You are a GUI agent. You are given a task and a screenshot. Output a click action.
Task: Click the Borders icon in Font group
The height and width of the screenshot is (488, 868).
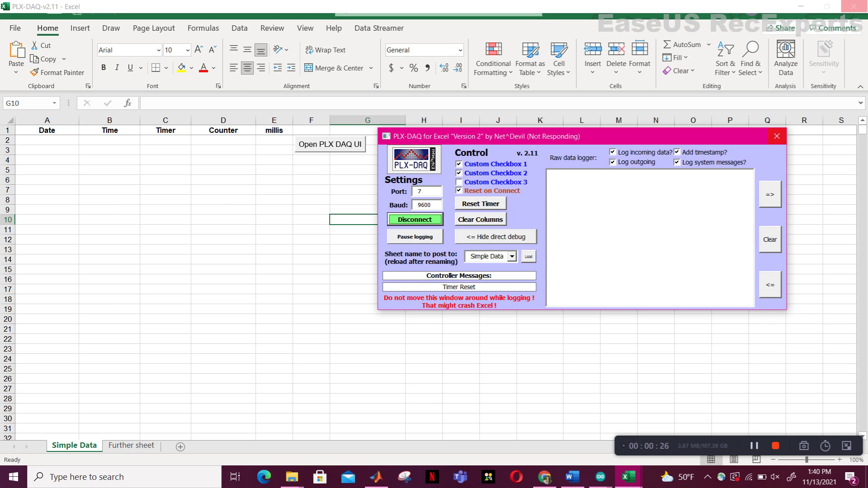coord(156,68)
